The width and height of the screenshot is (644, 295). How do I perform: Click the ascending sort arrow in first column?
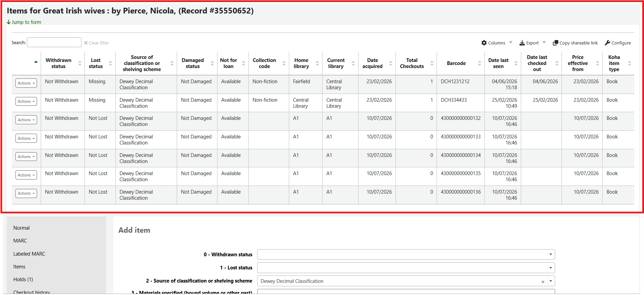36,62
